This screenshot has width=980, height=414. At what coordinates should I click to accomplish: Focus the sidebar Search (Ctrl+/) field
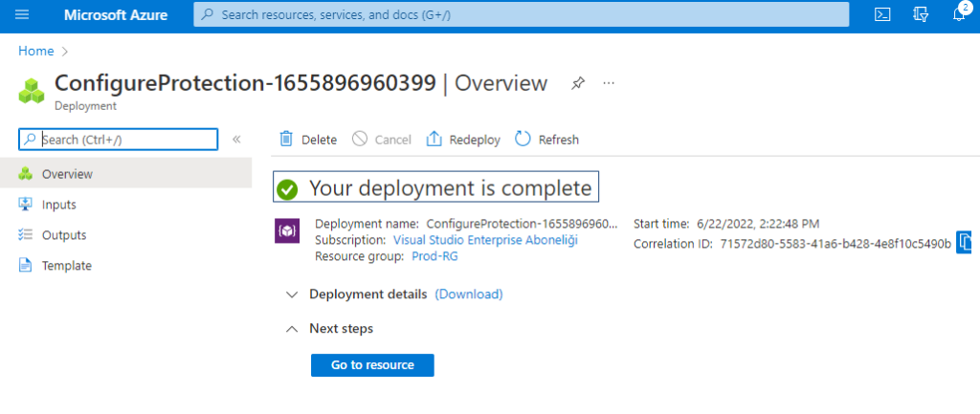tap(118, 140)
